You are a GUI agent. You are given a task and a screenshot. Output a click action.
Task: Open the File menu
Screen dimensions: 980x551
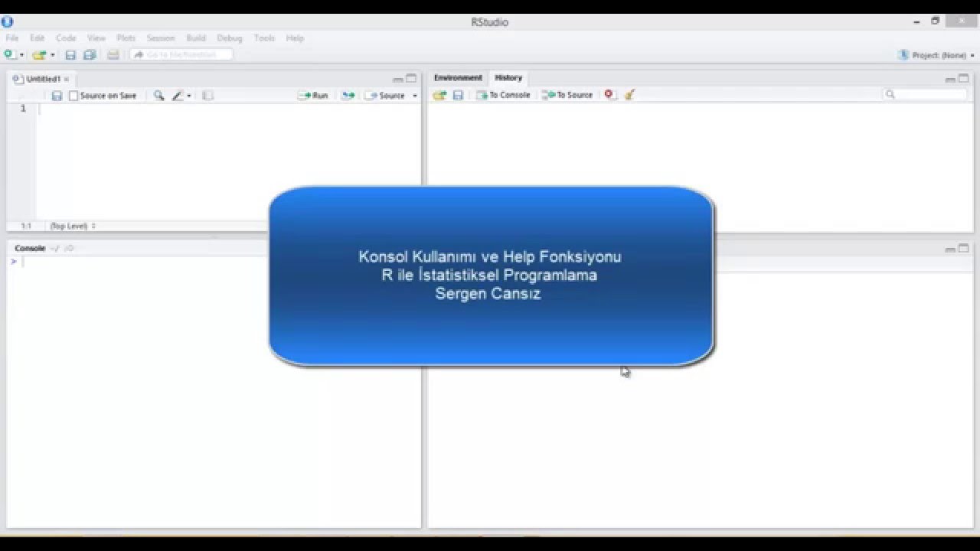(x=12, y=37)
